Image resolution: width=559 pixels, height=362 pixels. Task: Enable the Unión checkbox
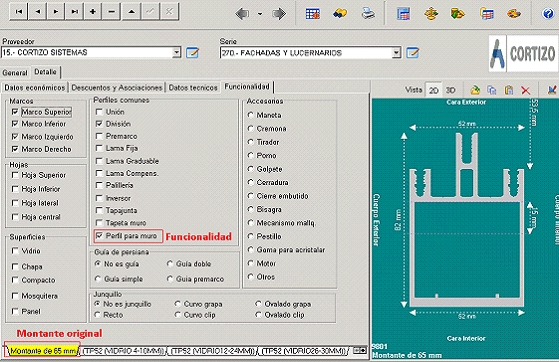[x=99, y=112]
